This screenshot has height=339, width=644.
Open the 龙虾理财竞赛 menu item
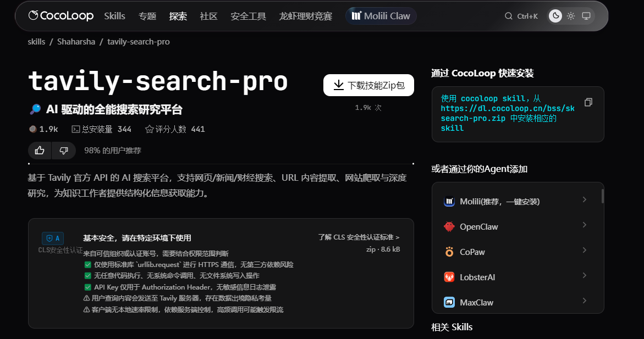[x=306, y=16]
